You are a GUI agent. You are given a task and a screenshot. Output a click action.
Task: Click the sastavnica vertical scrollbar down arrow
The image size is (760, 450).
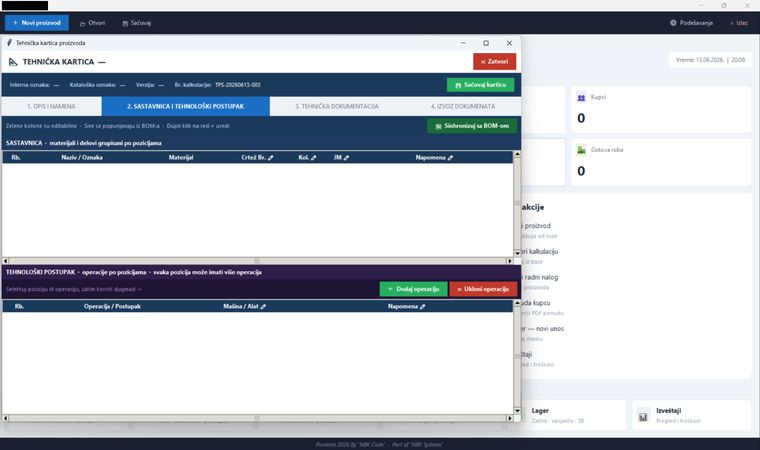click(x=517, y=253)
